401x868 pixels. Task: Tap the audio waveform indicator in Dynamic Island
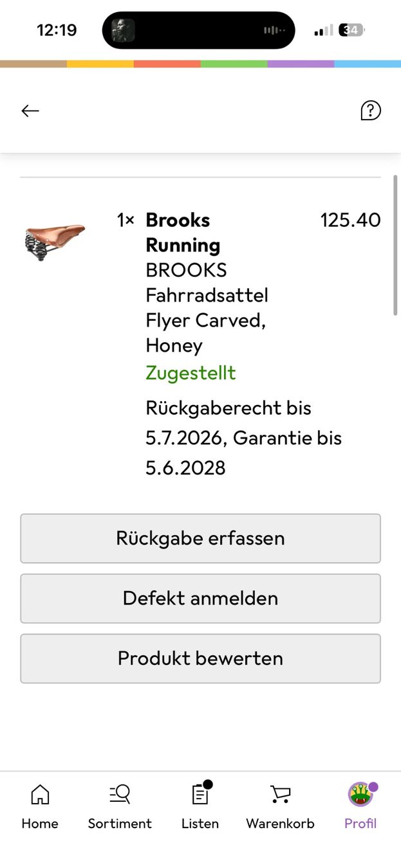pyautogui.click(x=275, y=30)
